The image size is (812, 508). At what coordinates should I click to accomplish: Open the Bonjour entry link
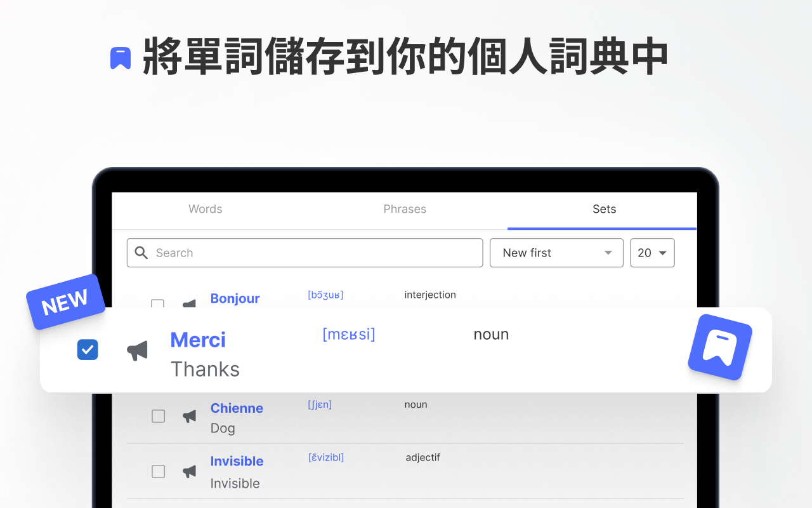click(235, 298)
